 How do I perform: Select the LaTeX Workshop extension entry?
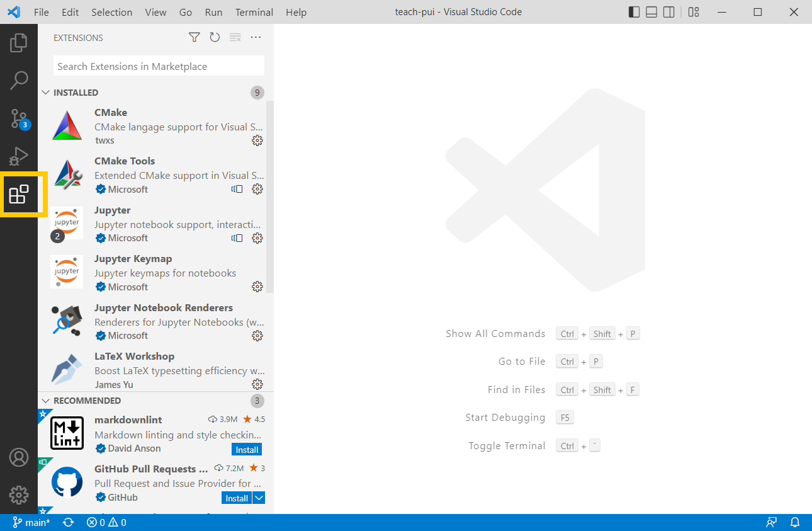click(152, 370)
